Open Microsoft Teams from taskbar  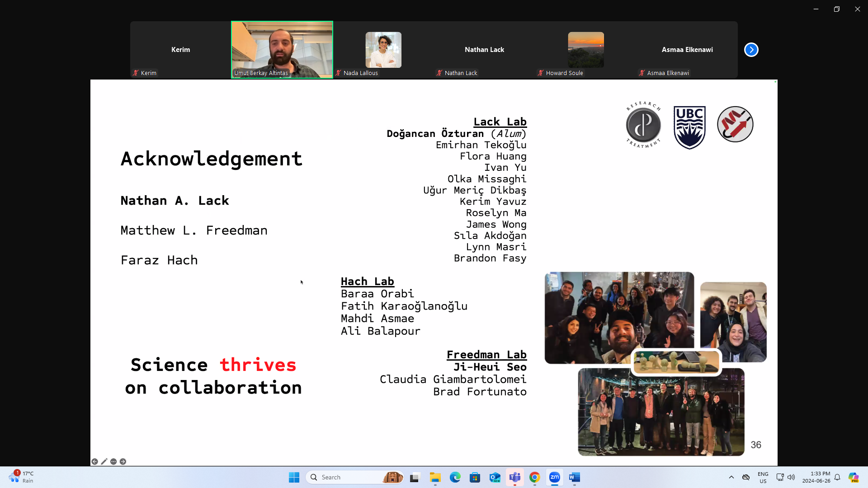[x=514, y=477]
